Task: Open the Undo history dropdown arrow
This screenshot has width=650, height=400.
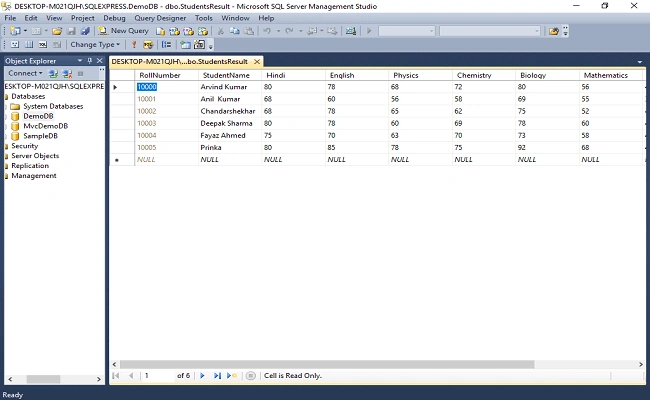Action: [278, 31]
